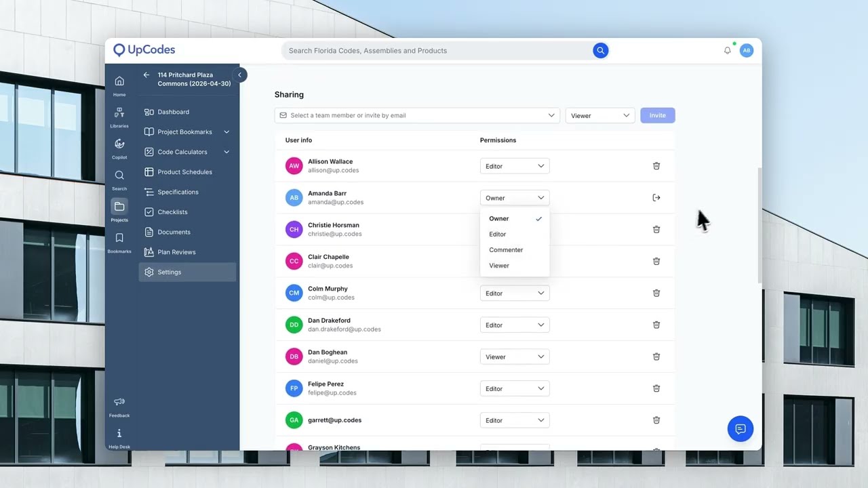The image size is (868, 488).
Task: Close Amanda Barr's Owner permission dropdown
Action: [515, 198]
